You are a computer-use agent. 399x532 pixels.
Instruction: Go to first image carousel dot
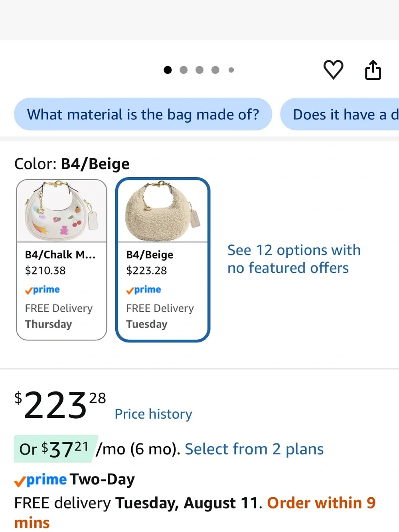click(x=168, y=70)
